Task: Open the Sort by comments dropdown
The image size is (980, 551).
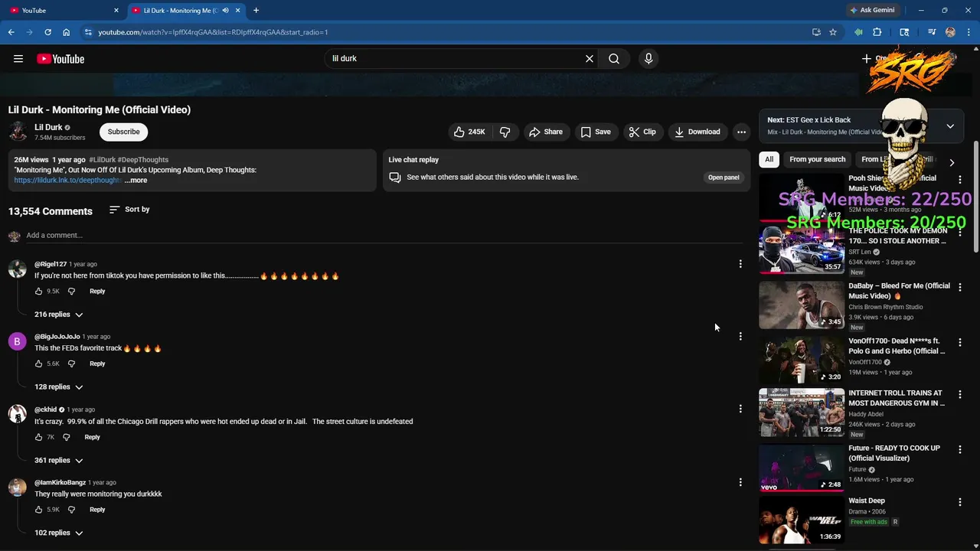Action: tap(129, 209)
